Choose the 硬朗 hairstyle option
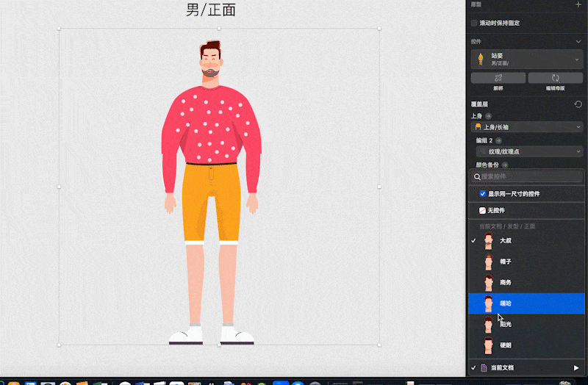This screenshot has width=588, height=385. (526, 345)
